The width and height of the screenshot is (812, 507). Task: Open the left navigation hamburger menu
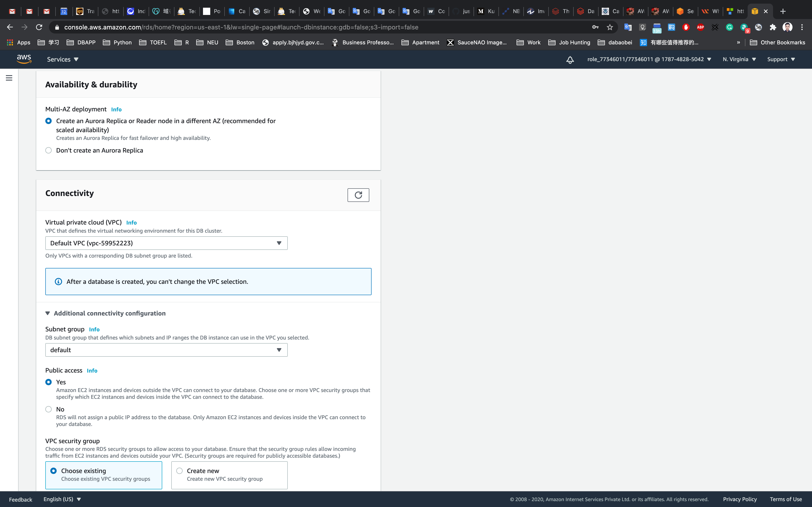[9, 78]
